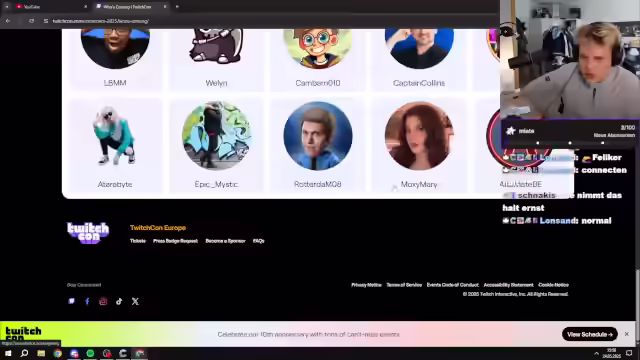640x360 pixels.
Task: Open the Twitch social icon in footer
Action: point(71,301)
